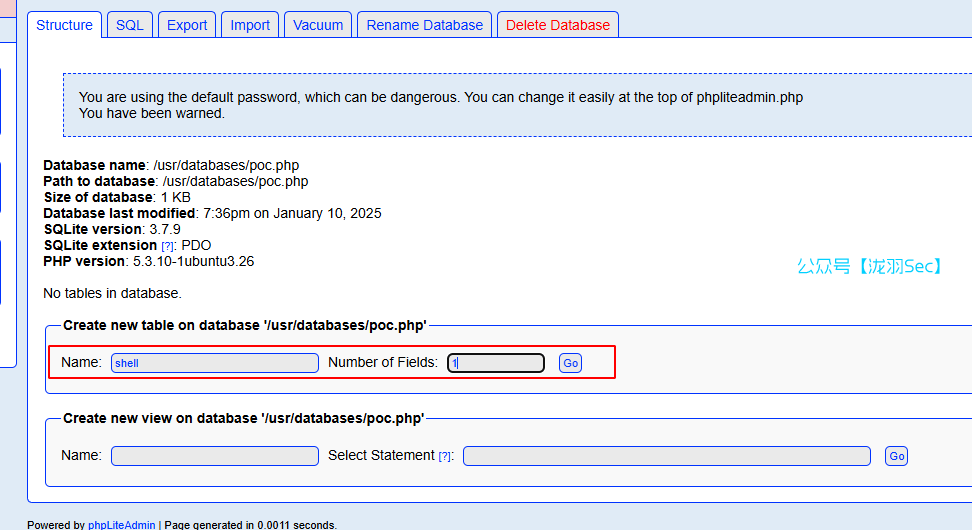Open the SQLite extension [?] help link
Image resolution: width=972 pixels, height=530 pixels.
point(166,246)
